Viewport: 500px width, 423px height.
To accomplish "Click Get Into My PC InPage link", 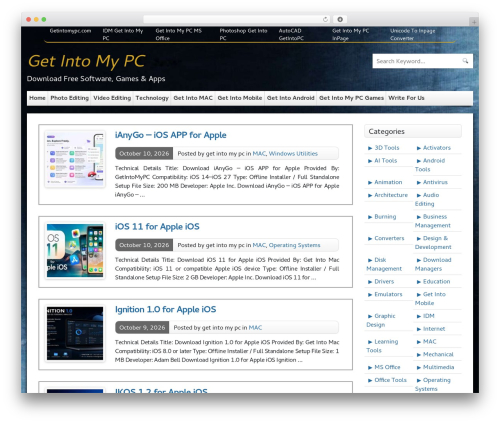I will click(x=350, y=34).
